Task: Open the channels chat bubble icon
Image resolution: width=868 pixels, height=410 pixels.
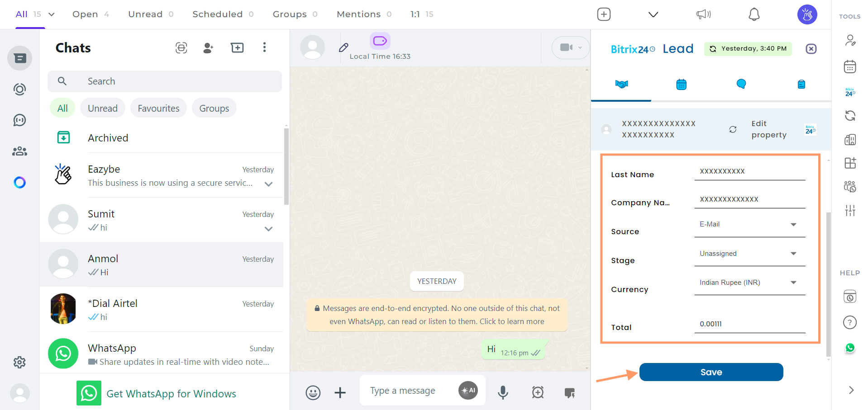Action: click(19, 120)
